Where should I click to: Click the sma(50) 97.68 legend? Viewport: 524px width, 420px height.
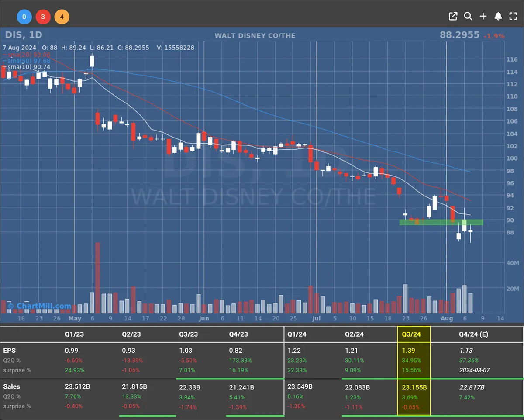tap(27, 61)
